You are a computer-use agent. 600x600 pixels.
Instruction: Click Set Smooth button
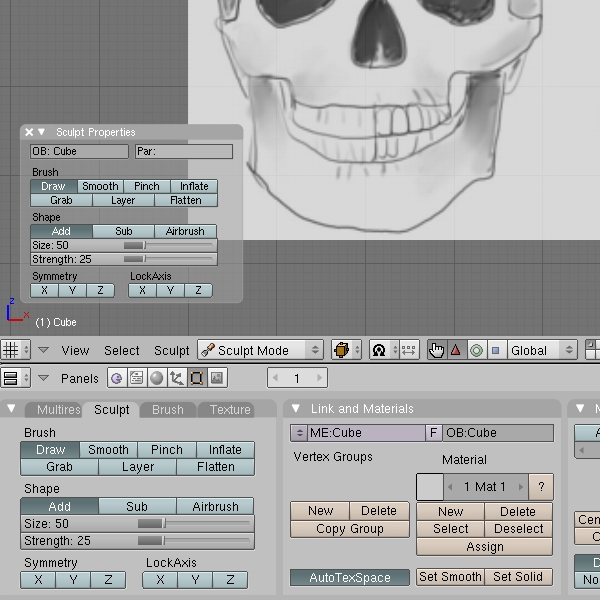pos(450,577)
